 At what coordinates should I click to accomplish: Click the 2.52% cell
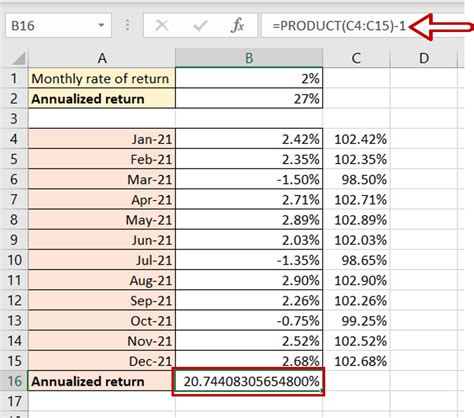[x=249, y=341]
